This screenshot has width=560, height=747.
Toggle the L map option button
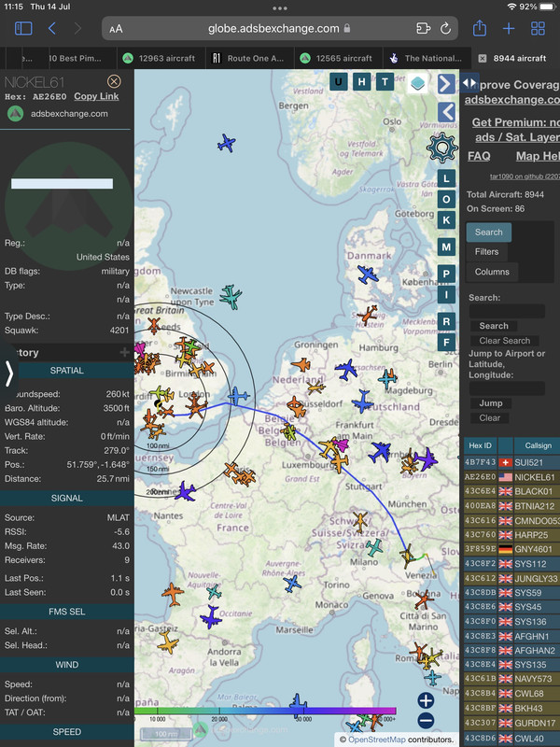click(x=446, y=178)
